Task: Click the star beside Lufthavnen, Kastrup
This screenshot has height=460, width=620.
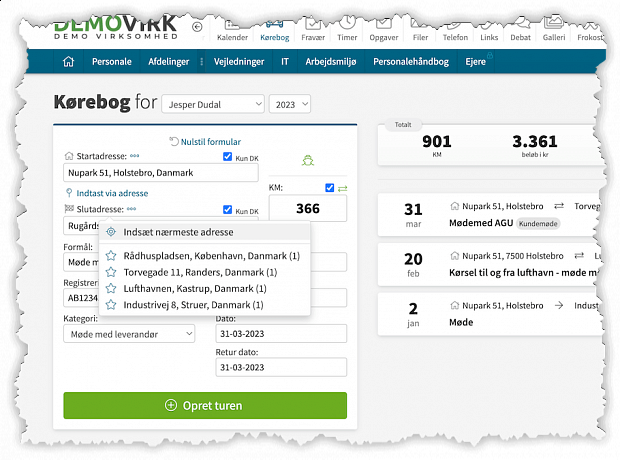Action: pyautogui.click(x=111, y=288)
